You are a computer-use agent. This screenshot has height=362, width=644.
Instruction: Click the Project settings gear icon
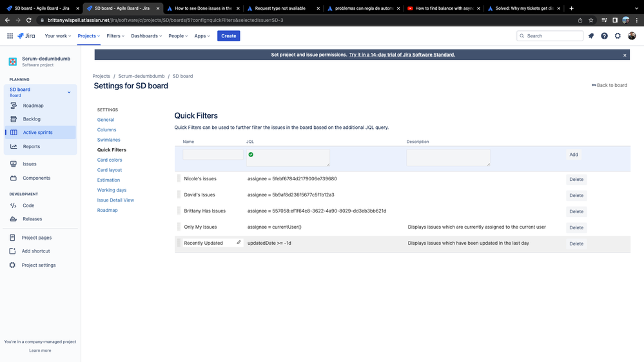tap(12, 265)
